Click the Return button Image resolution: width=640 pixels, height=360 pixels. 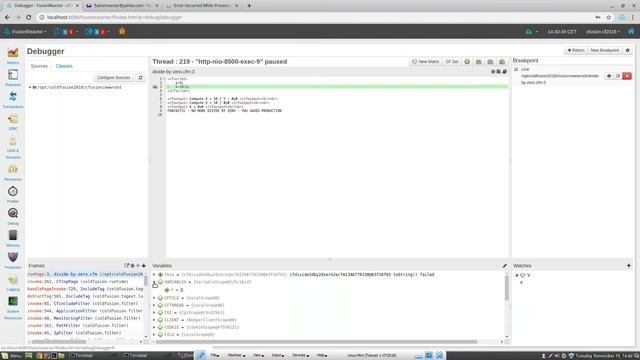pos(576,50)
